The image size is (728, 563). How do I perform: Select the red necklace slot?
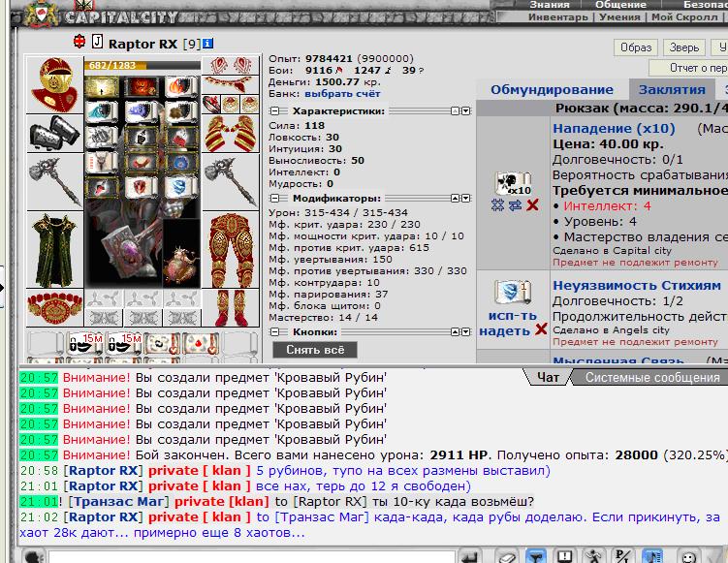point(231,85)
